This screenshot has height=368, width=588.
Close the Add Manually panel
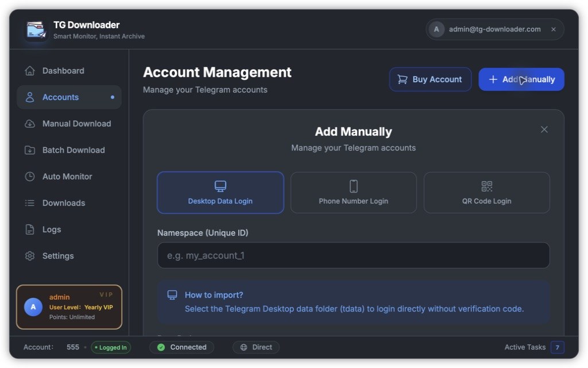pos(544,129)
